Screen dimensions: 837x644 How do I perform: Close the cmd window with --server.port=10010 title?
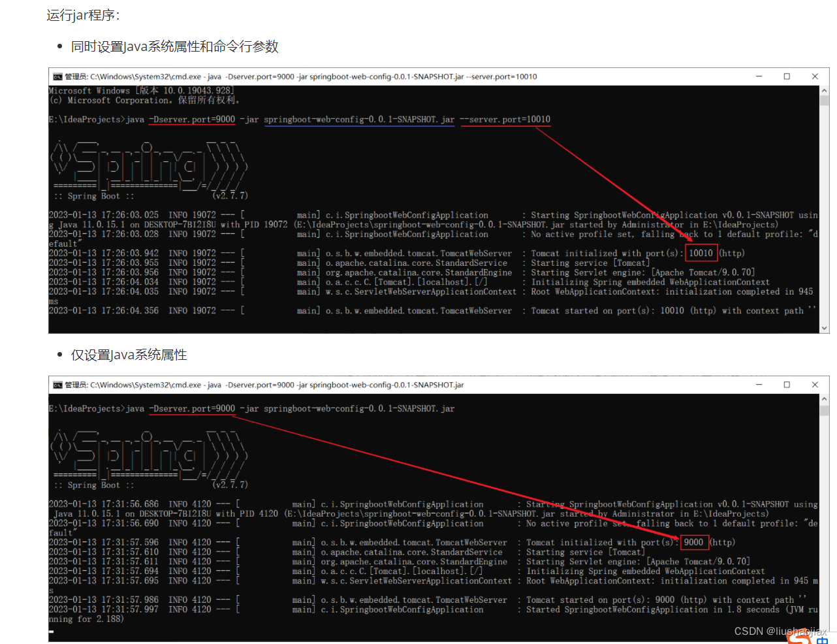[815, 76]
